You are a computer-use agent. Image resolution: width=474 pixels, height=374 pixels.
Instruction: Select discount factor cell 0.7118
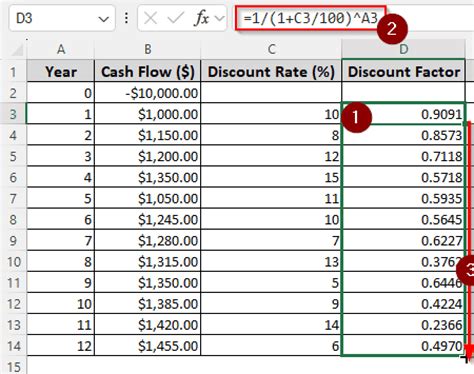tap(403, 156)
